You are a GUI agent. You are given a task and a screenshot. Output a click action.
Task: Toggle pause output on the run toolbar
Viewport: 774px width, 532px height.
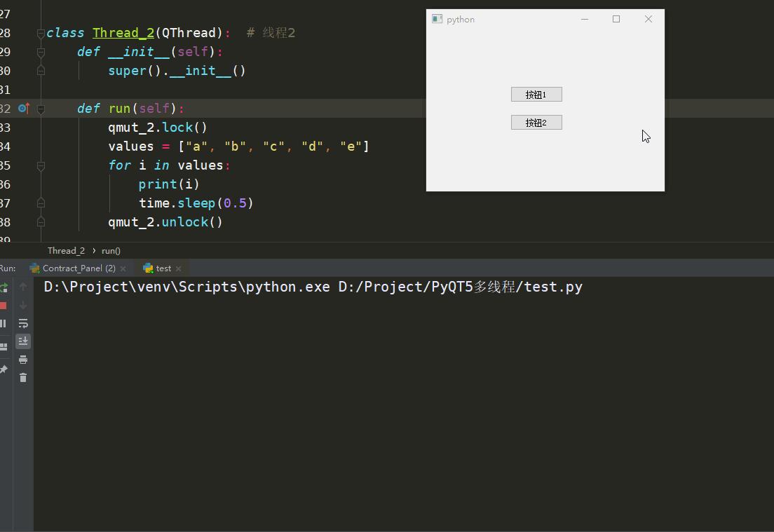click(4, 323)
